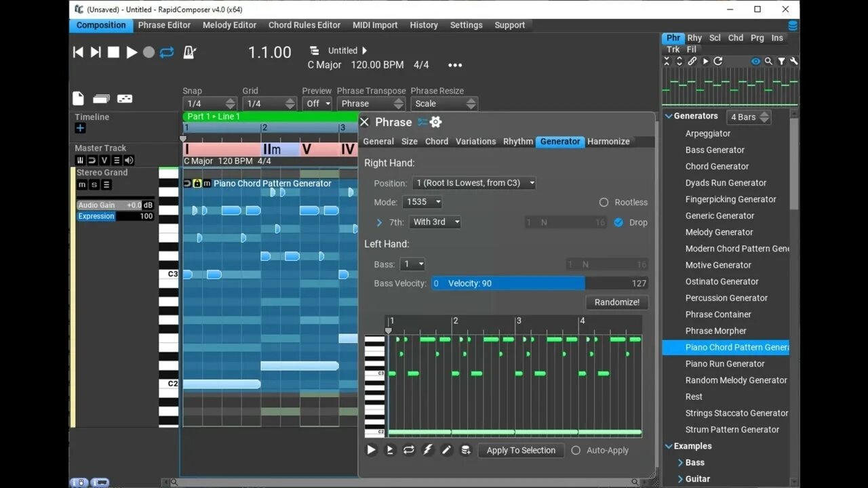
Task: Open the MIDI Import tab
Action: pyautogui.click(x=375, y=25)
